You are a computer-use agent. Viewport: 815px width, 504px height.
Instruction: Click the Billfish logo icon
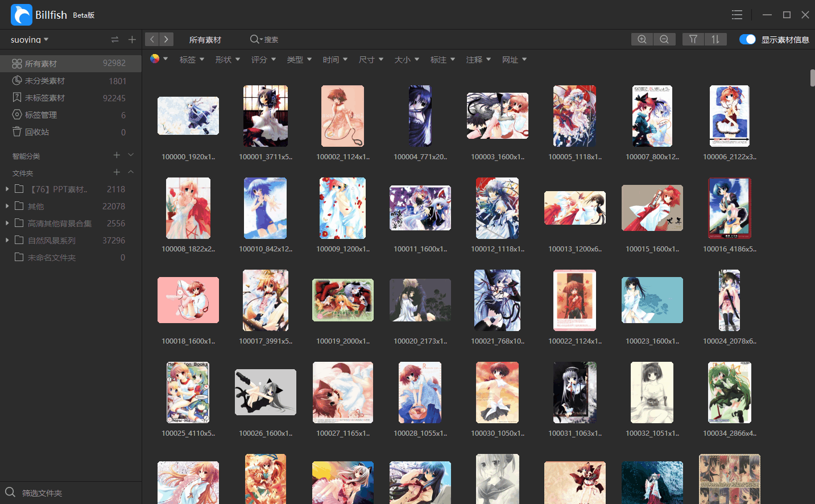[x=22, y=15]
